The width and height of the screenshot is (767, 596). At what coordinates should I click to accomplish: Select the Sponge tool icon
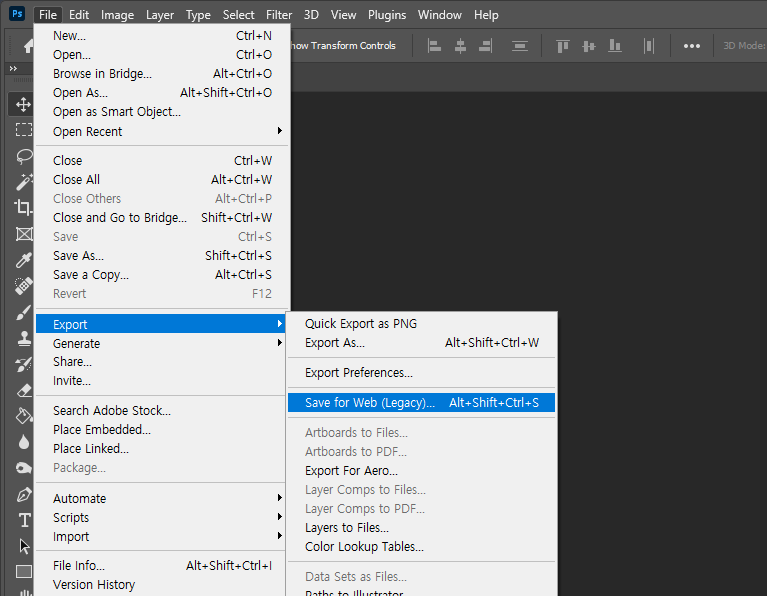pos(23,468)
